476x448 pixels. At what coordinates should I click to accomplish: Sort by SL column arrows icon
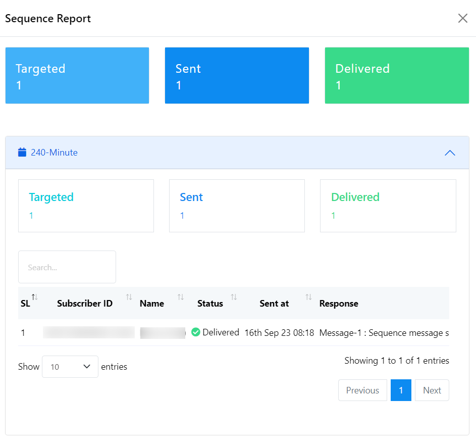click(x=34, y=297)
